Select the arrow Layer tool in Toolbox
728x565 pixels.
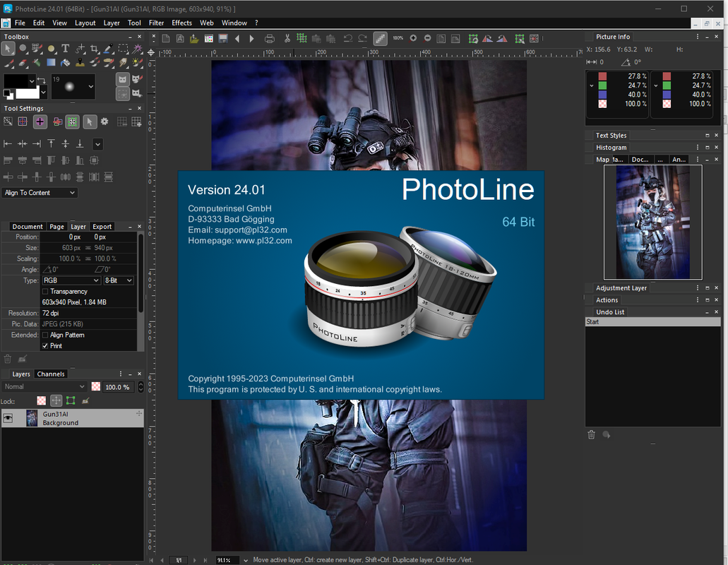click(8, 48)
